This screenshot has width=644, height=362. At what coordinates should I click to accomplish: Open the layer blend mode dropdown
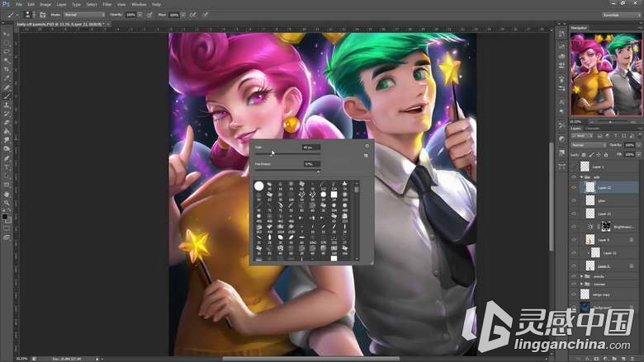pyautogui.click(x=588, y=145)
